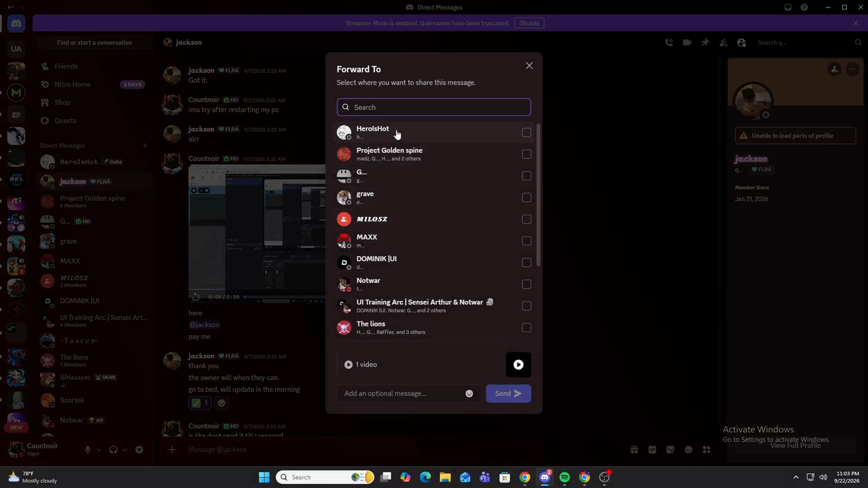Tick the MAXX checkbox

tap(526, 241)
